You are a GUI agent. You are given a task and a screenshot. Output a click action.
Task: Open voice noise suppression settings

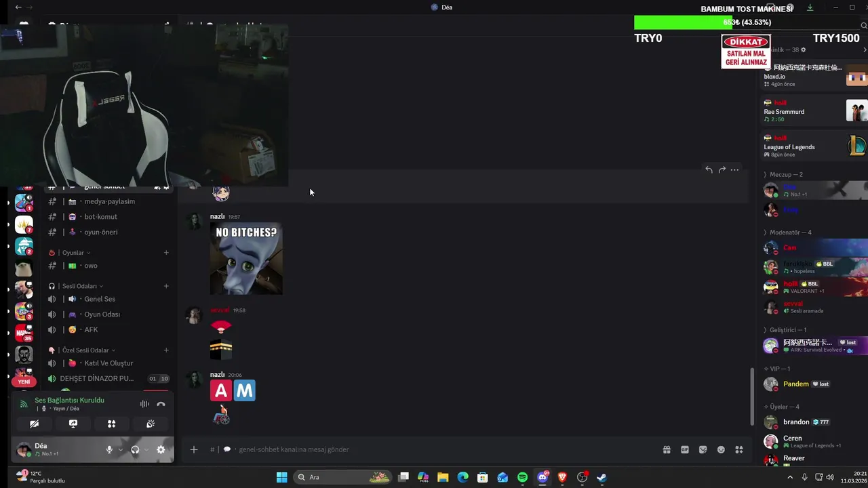(x=144, y=404)
